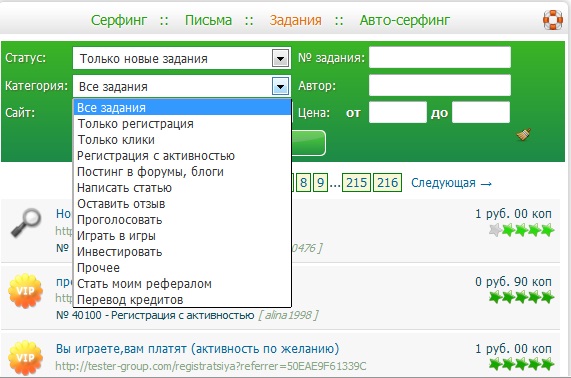Choose 'Играть в игры' category
571x378 pixels.
182,236
